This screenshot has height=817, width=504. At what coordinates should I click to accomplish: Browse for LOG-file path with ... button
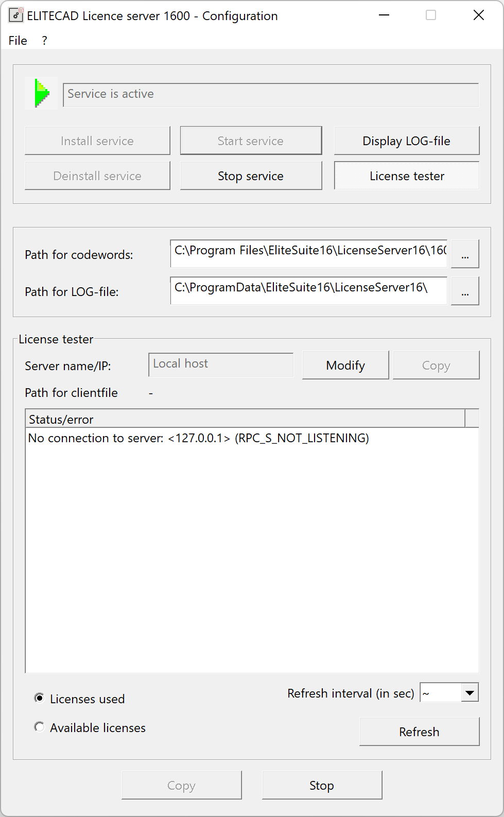point(465,291)
